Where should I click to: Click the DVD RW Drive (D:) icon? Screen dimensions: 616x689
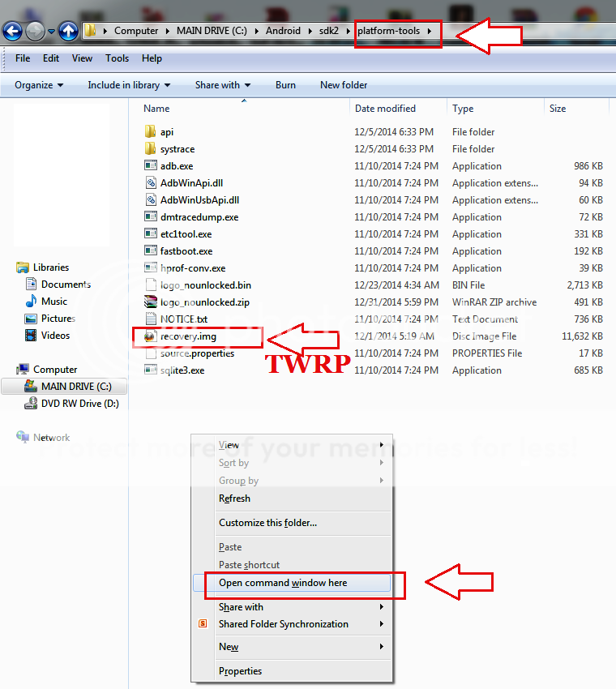tap(31, 404)
